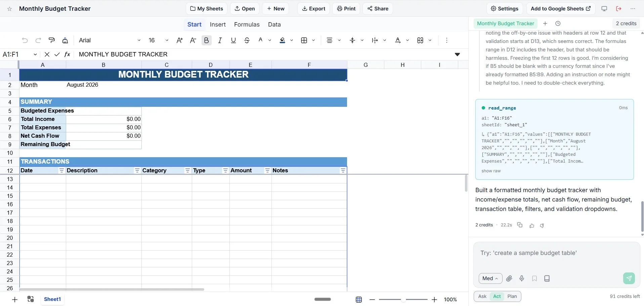Click Add to Google Sheets

pos(561,9)
